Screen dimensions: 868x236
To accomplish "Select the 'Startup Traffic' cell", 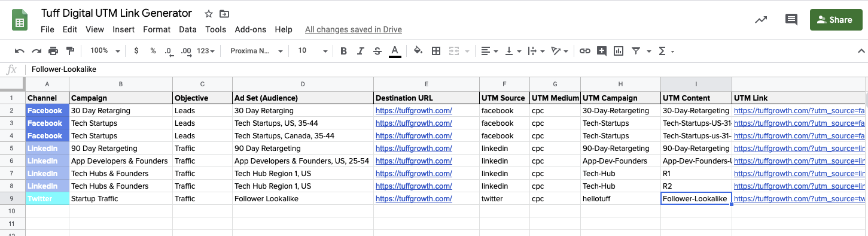I will coord(121,198).
